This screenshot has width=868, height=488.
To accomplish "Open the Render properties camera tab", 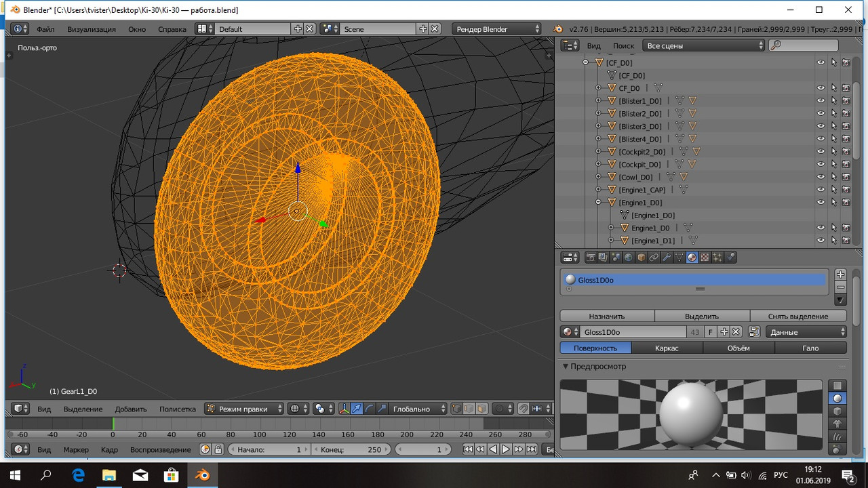I will [591, 258].
